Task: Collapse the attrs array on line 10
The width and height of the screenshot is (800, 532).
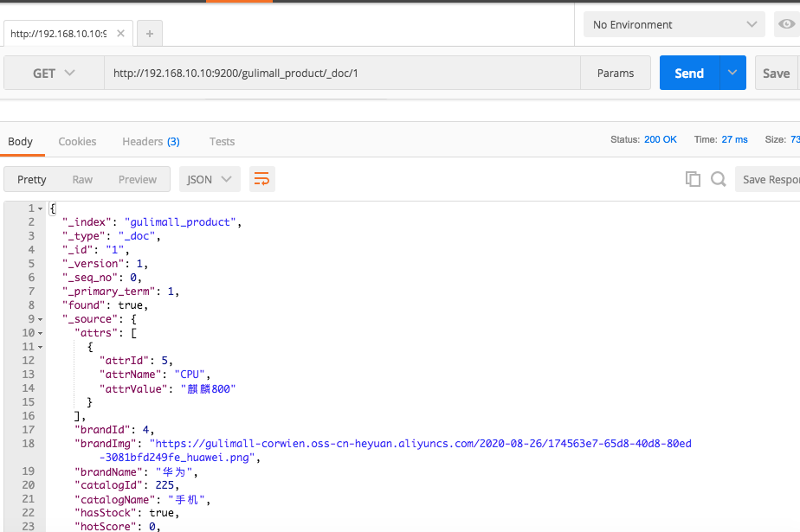Action: click(x=41, y=333)
